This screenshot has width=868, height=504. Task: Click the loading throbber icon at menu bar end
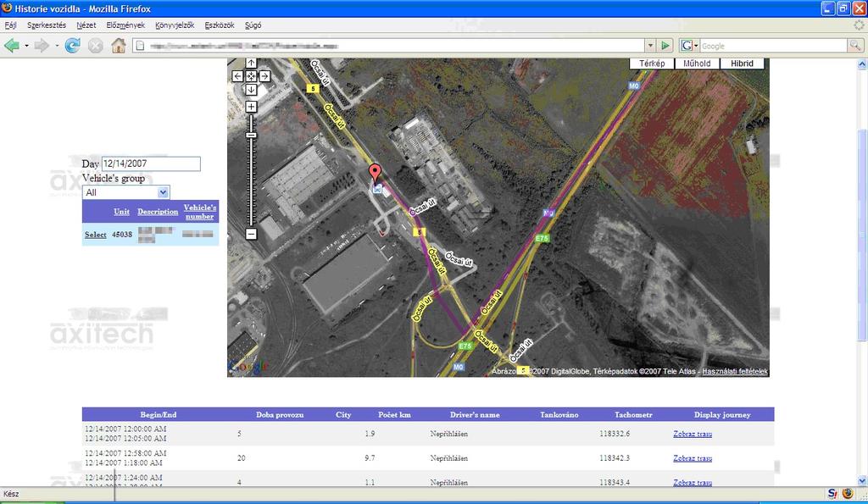point(860,25)
